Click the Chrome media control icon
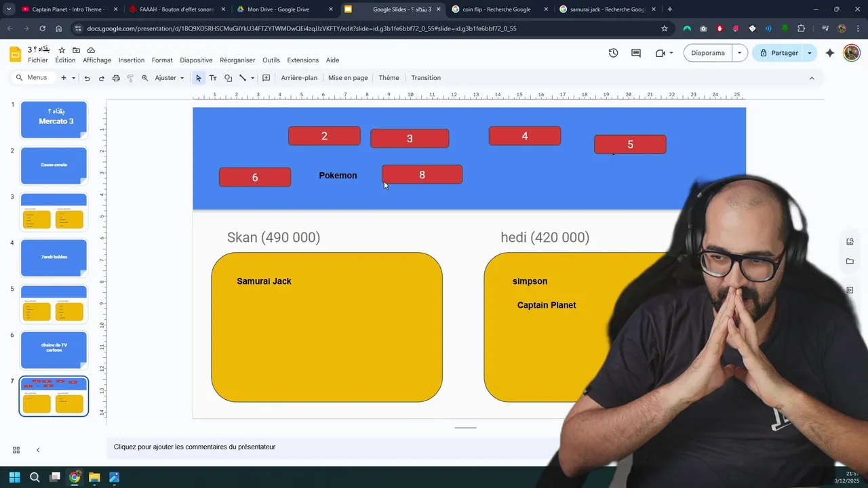Screen dimensions: 868x488 click(825, 28)
